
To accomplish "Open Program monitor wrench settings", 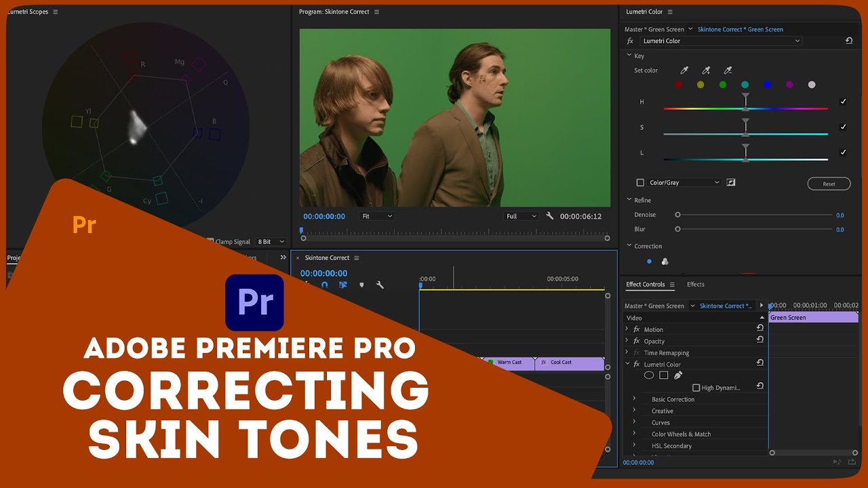I will pos(550,216).
